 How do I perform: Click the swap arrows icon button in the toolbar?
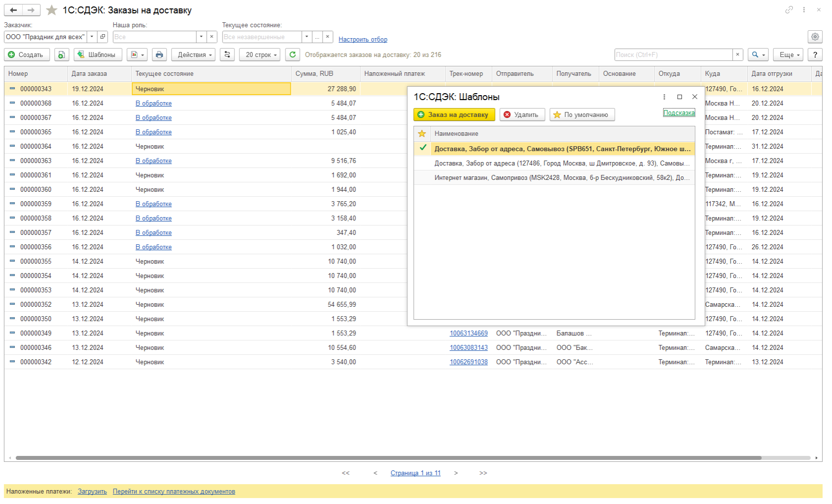point(227,55)
